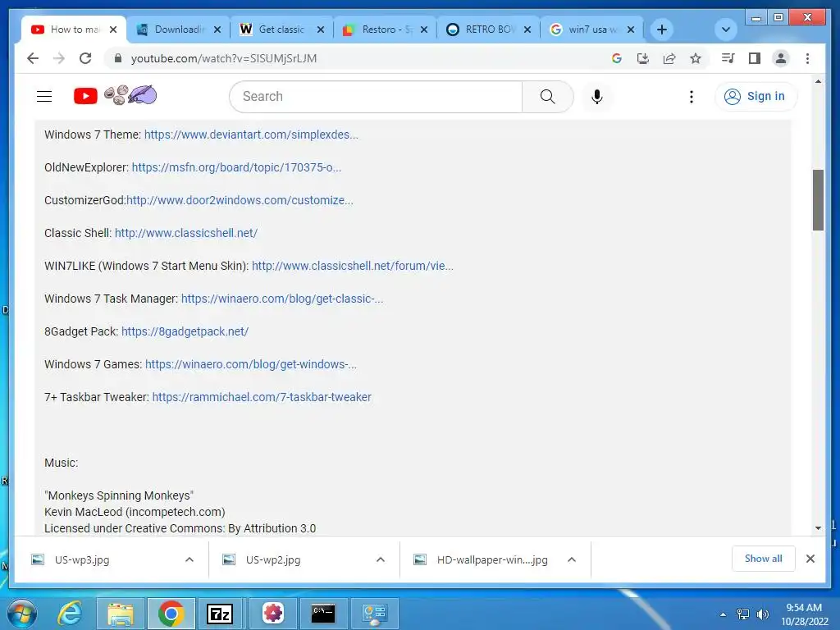Open downloaded US-wp3.jpg file
This screenshot has width=840, height=630.
point(81,559)
